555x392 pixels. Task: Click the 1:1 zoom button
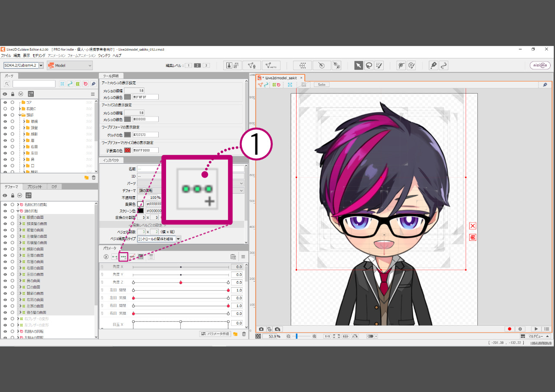click(x=327, y=336)
